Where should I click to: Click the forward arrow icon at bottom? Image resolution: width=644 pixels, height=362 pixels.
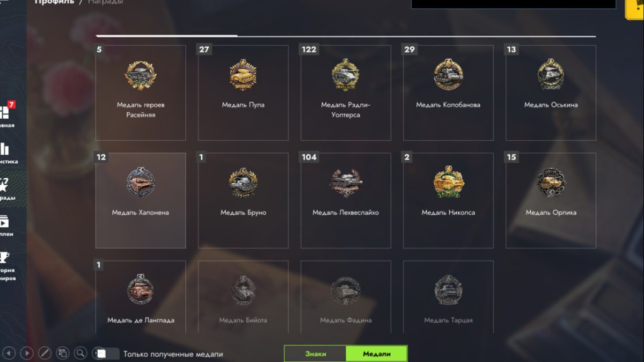click(27, 353)
